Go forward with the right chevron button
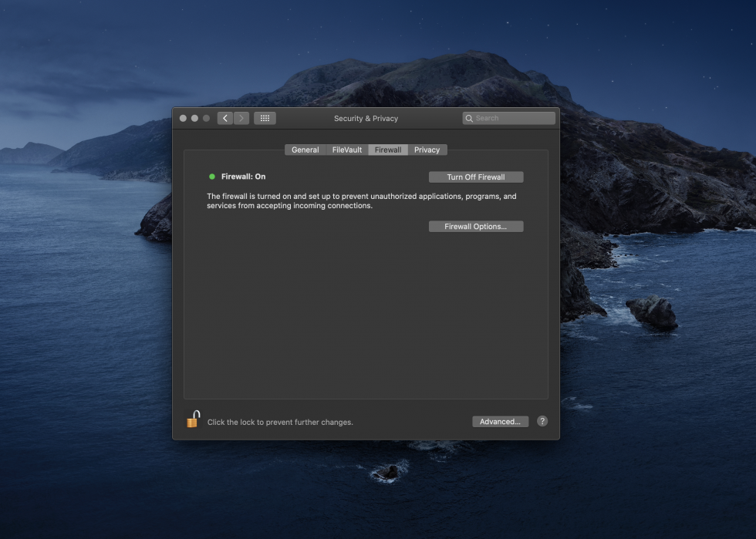 [x=241, y=118]
